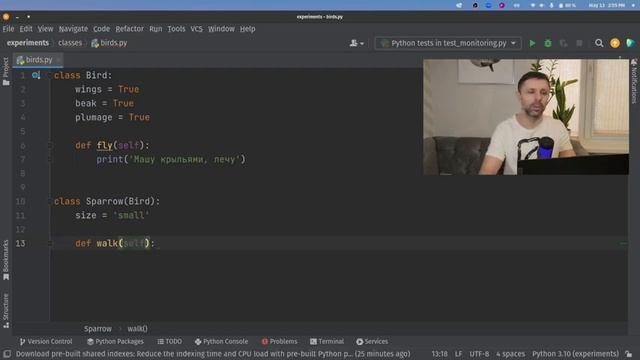Open the Python Packages tool window
Viewport: 640px width, 360px height.
(115, 342)
